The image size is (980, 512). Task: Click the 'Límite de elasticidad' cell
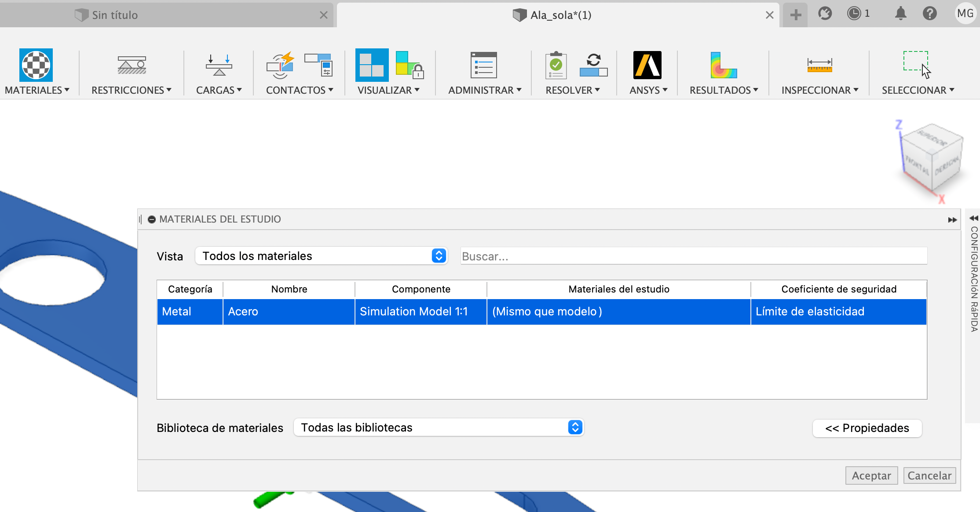point(839,311)
